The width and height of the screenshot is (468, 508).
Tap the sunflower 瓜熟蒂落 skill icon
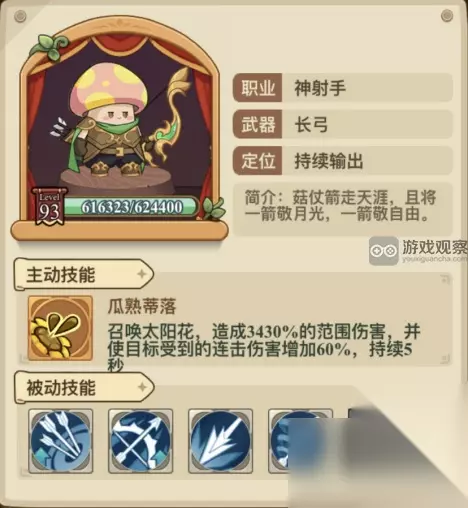pos(60,328)
